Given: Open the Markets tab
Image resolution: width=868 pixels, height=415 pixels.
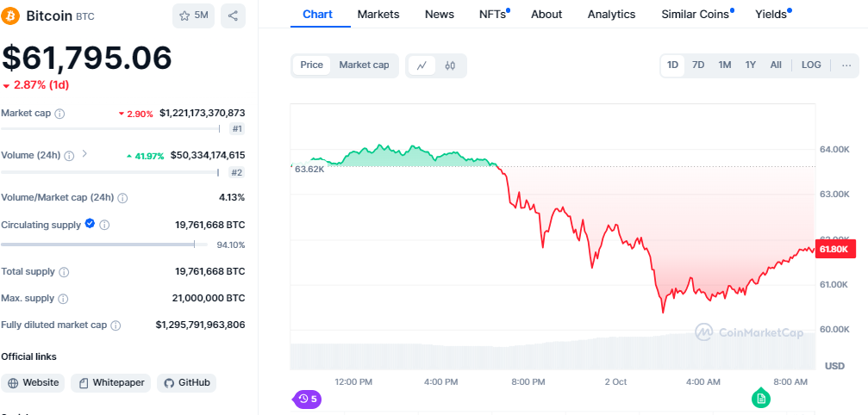Looking at the screenshot, I should (378, 15).
